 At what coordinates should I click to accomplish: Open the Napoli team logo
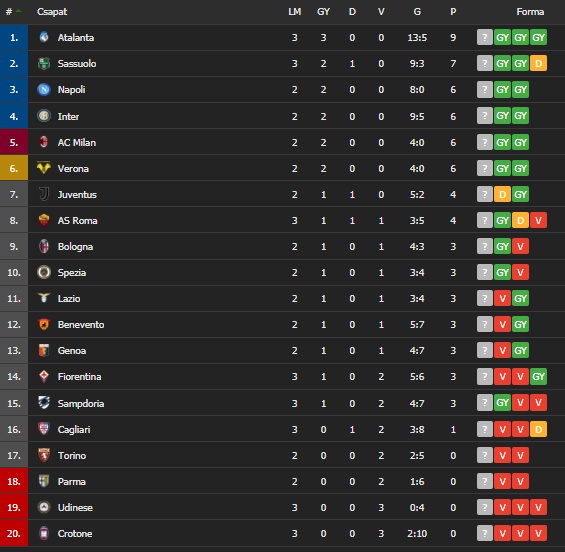pos(44,89)
